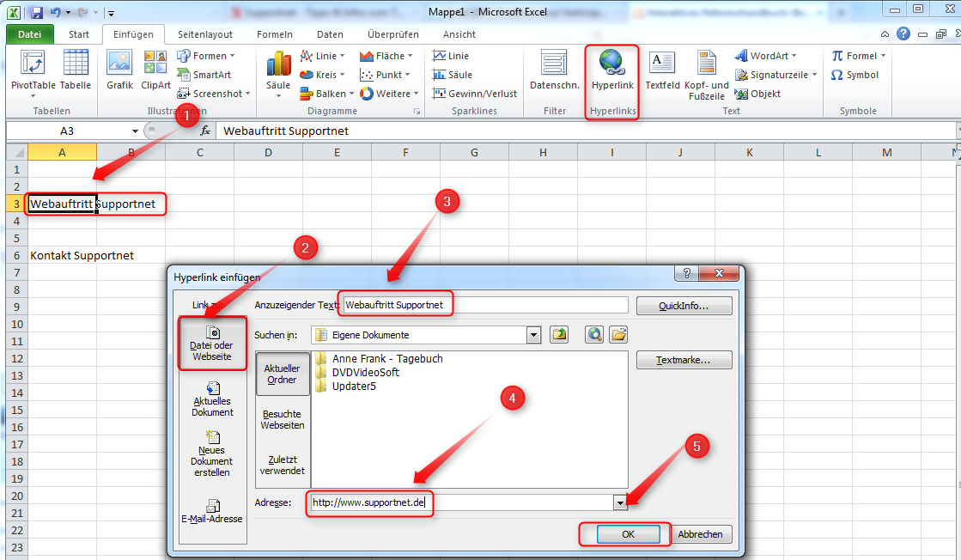Open the Linie chart dropdown
Viewport: 961px width, 560px height.
coord(322,56)
